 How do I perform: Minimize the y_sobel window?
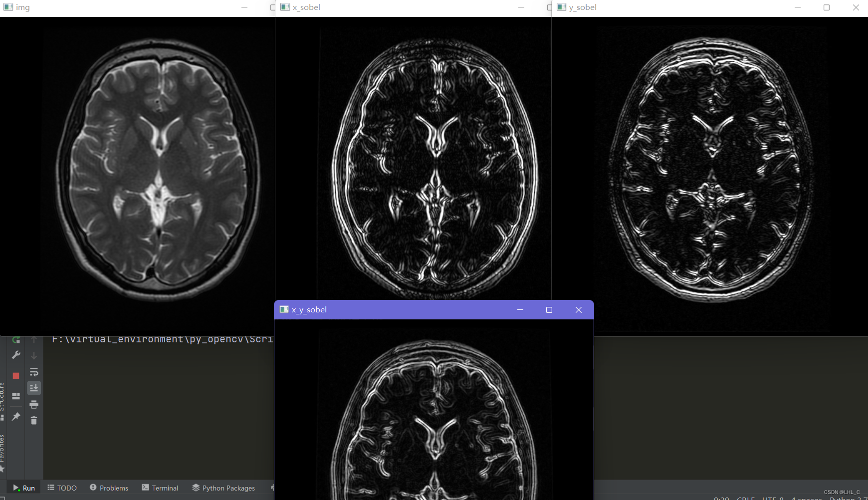[798, 7]
